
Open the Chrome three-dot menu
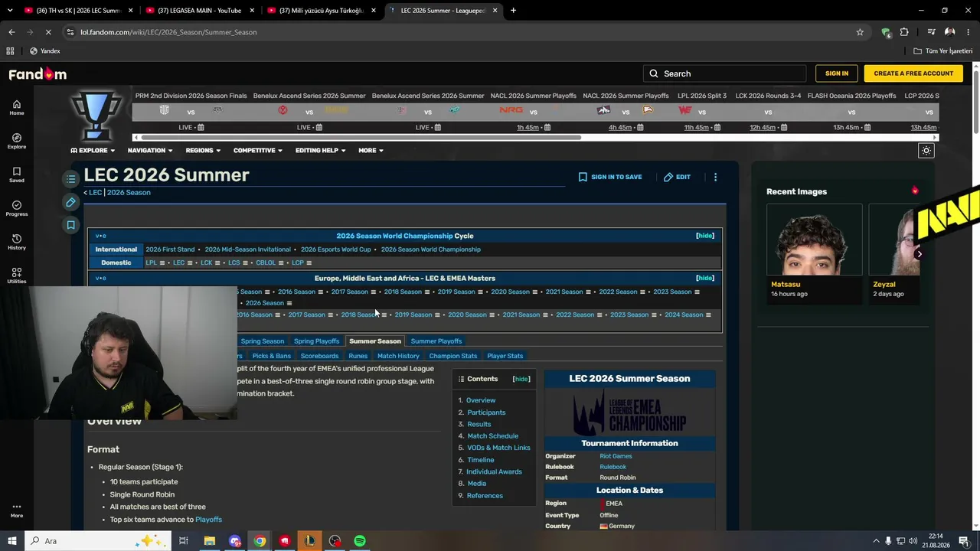click(x=968, y=32)
